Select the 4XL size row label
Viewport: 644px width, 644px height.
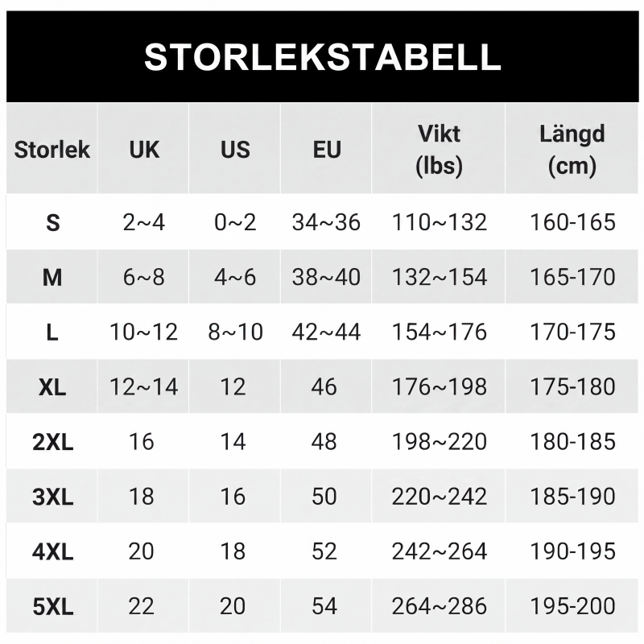point(52,551)
